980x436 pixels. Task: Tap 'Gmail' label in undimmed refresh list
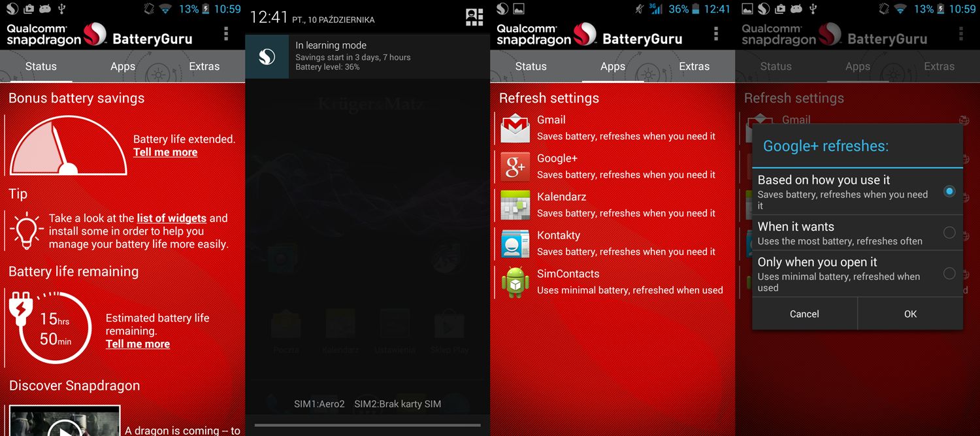(551, 120)
